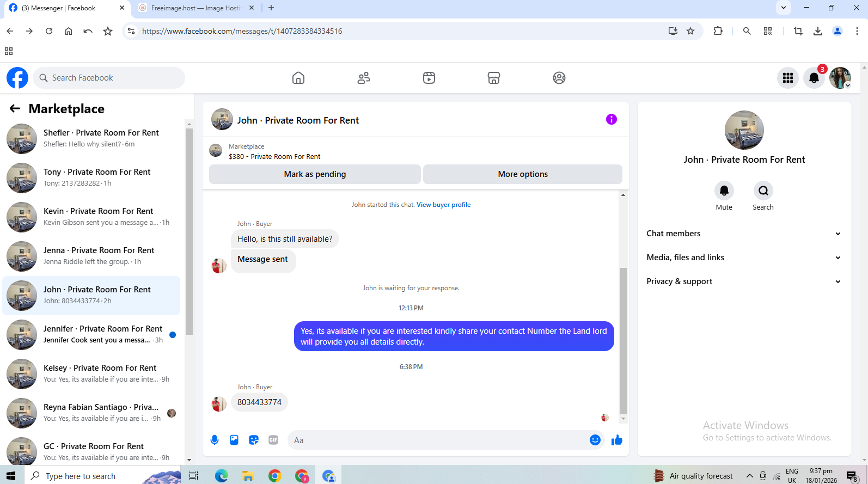This screenshot has width=868, height=484.
Task: Open the emoji picker in message box
Action: point(595,440)
